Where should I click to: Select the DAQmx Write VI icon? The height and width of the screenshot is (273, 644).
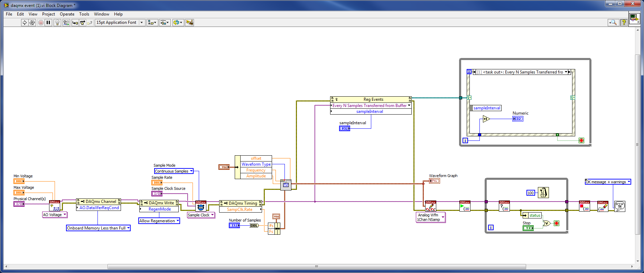pos(431,206)
